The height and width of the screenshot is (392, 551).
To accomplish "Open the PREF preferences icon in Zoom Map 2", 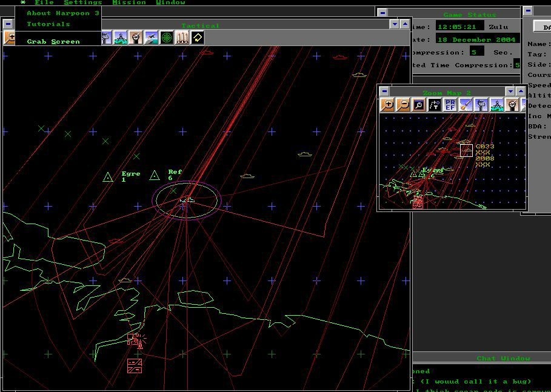I will coord(450,105).
